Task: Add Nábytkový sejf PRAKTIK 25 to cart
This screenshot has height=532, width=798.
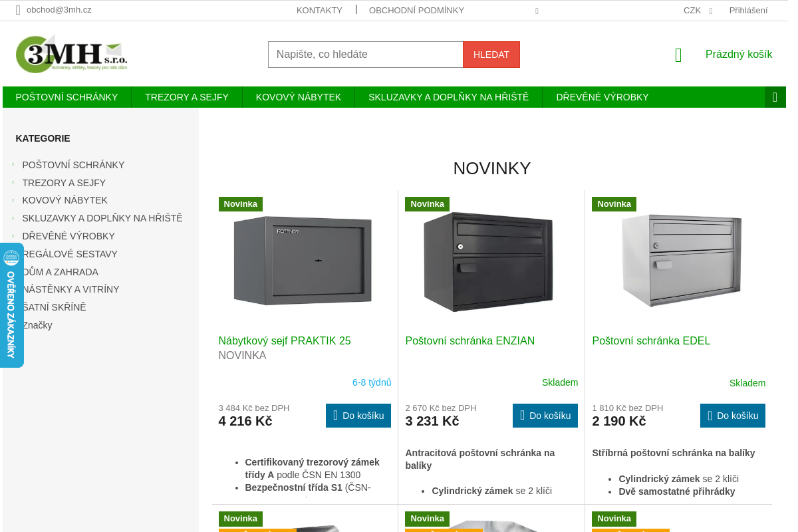Action: 358,416
